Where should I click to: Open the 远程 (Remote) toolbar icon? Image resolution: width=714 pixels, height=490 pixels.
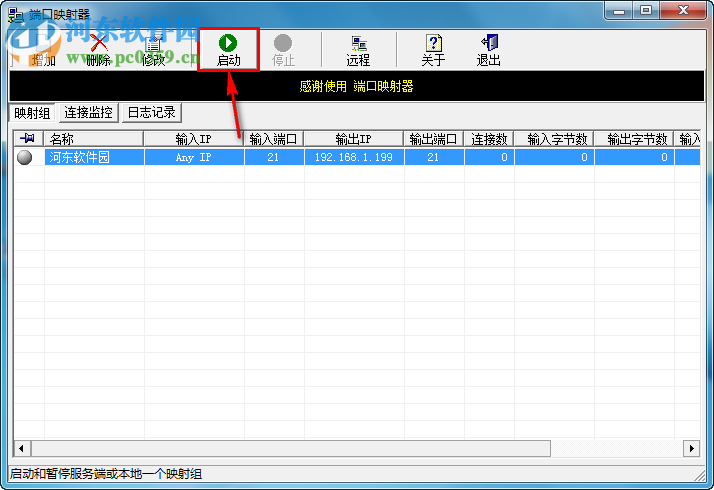[358, 44]
